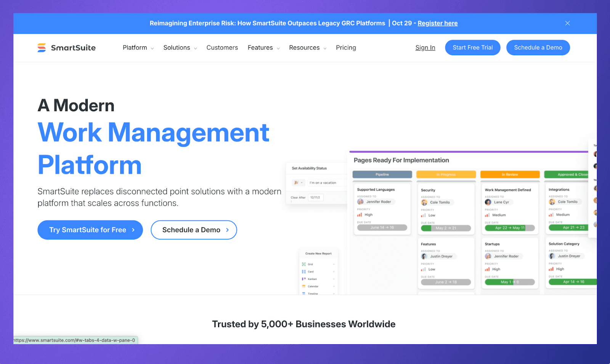
Task: Open the Platform menu item
Action: (135, 48)
